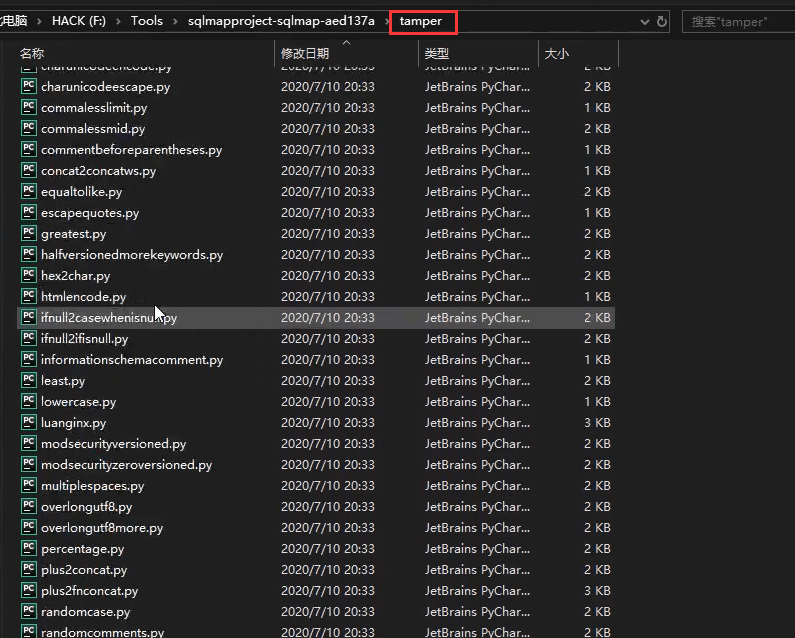Select the greatest.py file icon
The image size is (795, 638).
pyautogui.click(x=28, y=233)
